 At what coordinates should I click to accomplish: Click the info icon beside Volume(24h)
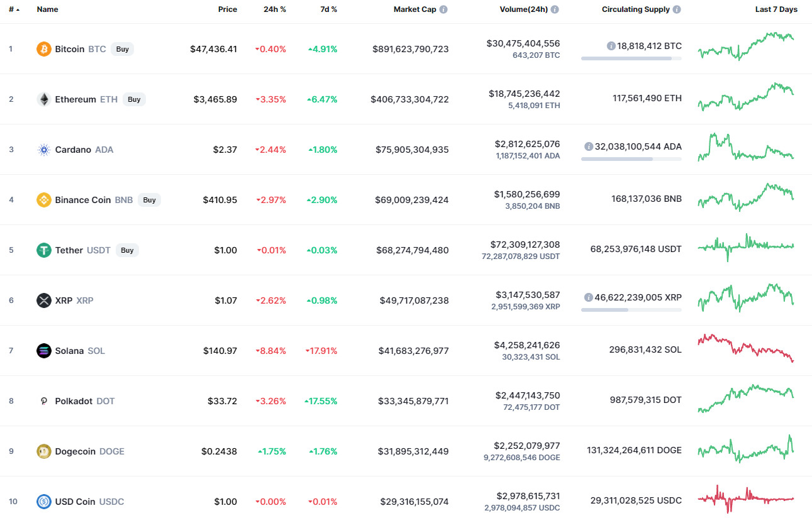(555, 9)
